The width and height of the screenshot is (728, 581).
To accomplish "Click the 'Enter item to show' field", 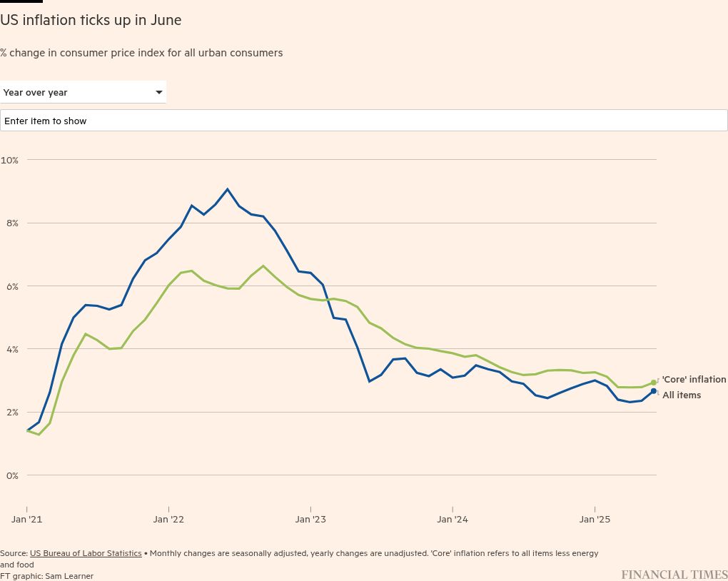I will pos(363,121).
